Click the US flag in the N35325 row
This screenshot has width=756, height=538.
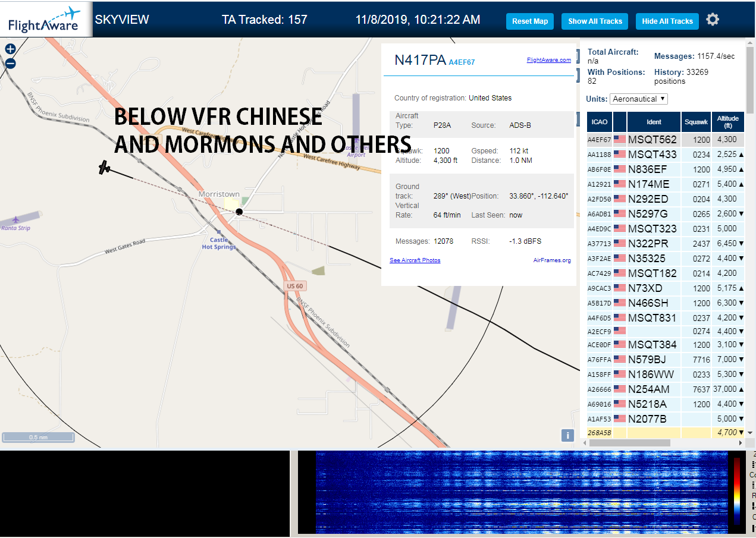tap(620, 258)
